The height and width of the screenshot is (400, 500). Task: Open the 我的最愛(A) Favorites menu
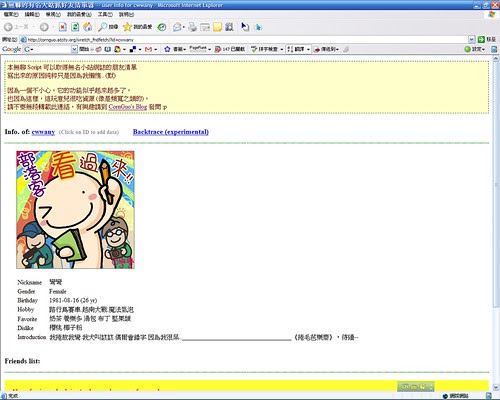point(79,14)
